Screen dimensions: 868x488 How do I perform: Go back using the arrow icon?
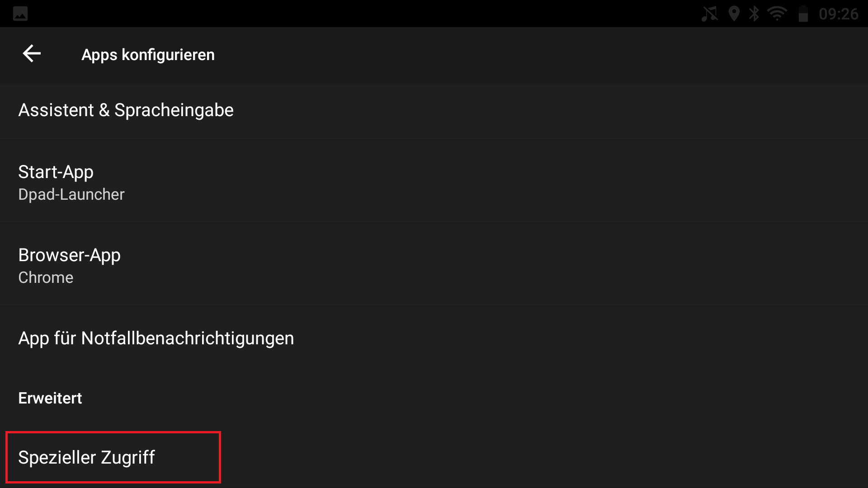click(32, 54)
